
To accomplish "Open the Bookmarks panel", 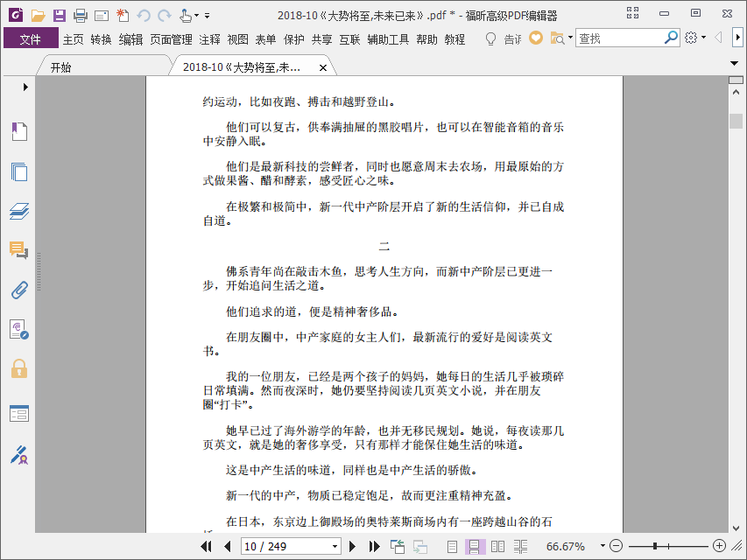I will [x=19, y=131].
